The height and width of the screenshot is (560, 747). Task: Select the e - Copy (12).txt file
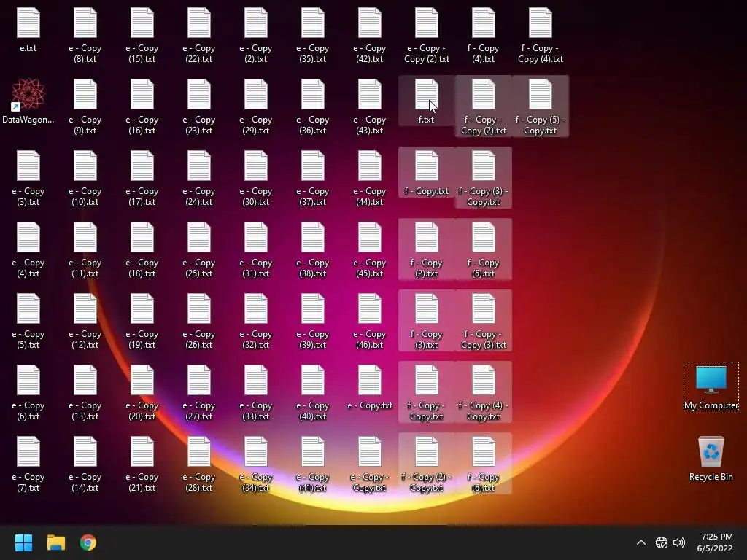coord(85,321)
